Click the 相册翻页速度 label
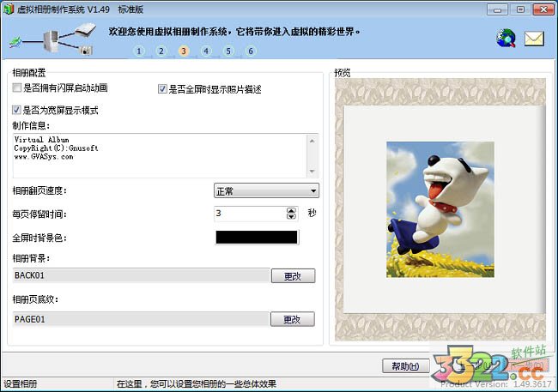 39,190
